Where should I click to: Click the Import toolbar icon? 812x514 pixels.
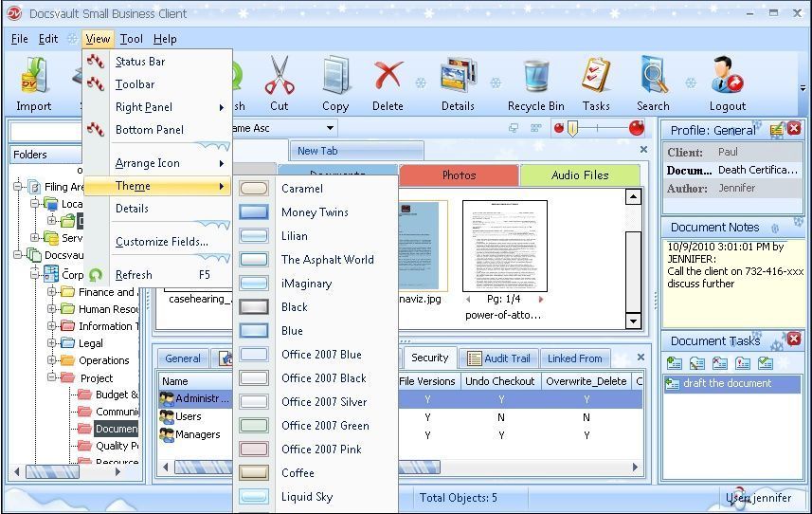pos(34,77)
